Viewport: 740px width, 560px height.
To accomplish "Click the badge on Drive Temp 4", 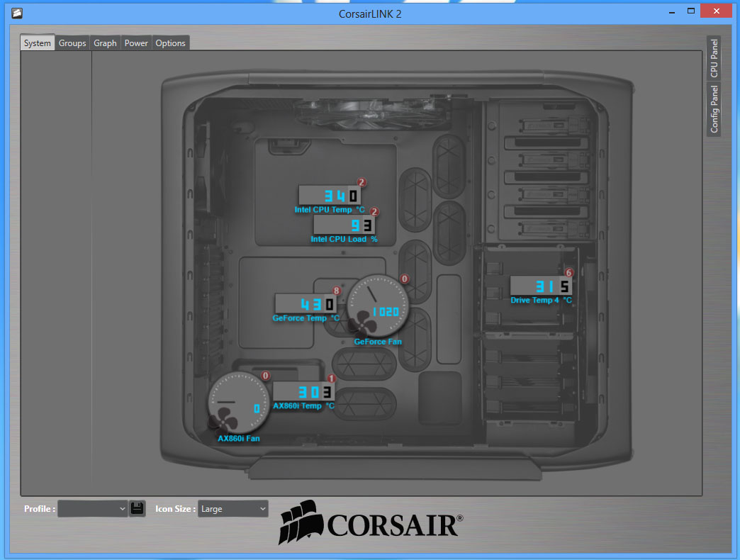I will click(x=568, y=273).
